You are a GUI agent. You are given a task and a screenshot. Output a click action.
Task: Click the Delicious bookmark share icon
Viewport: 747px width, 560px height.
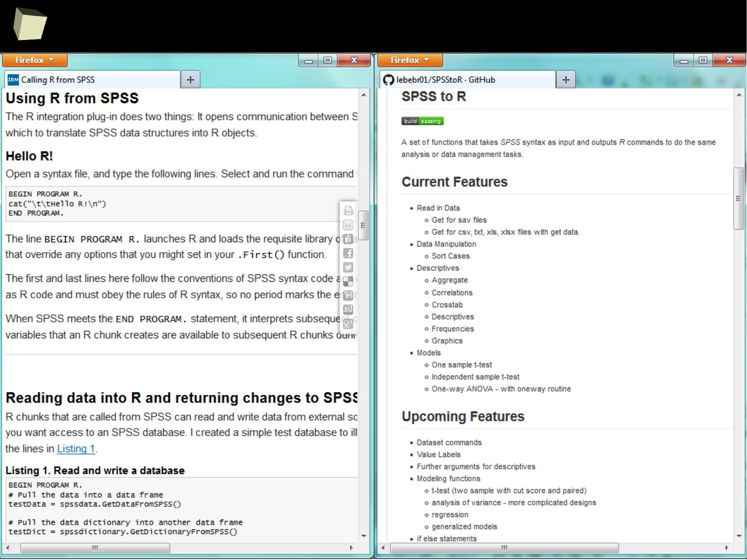348,281
